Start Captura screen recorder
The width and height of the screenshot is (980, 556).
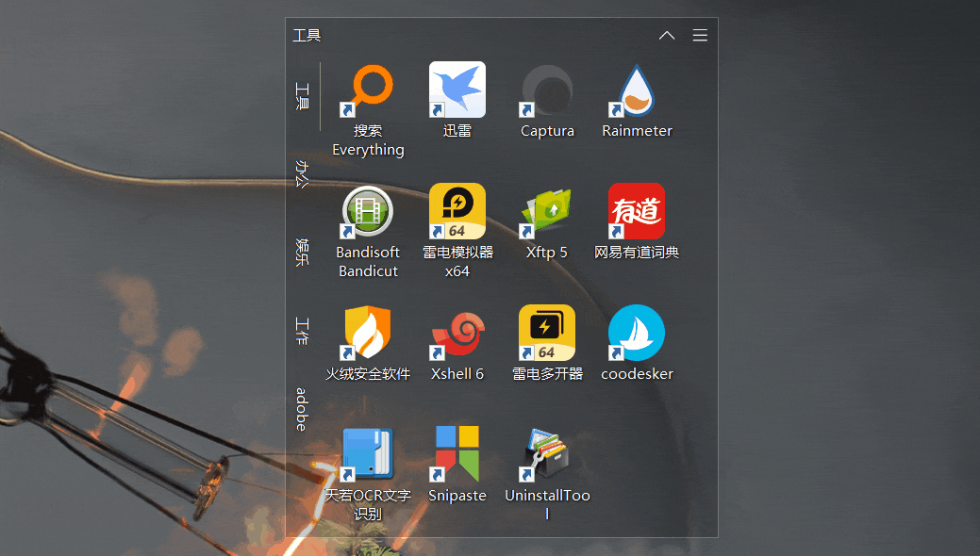coord(547,89)
